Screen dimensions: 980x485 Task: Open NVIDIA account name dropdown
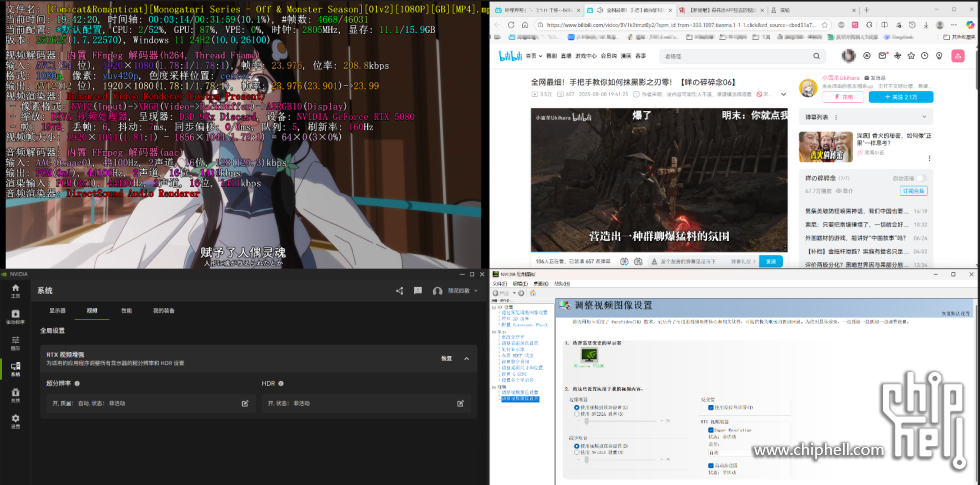459,291
